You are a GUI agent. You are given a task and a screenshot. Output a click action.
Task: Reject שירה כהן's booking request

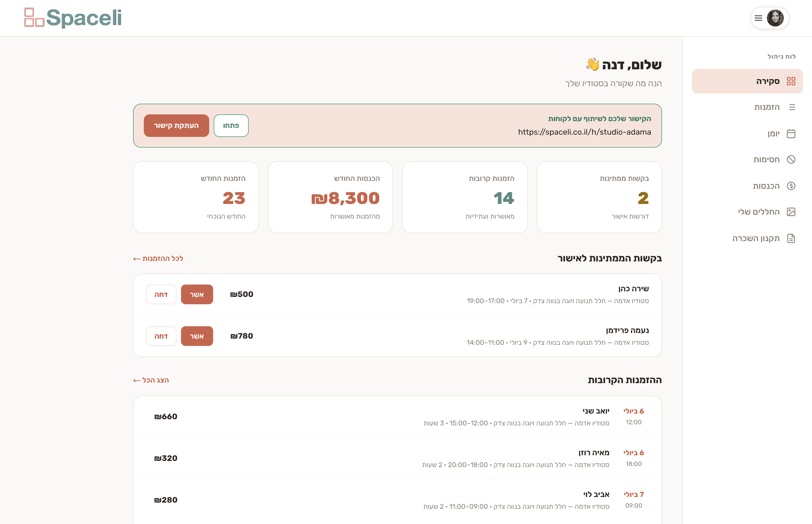point(161,294)
